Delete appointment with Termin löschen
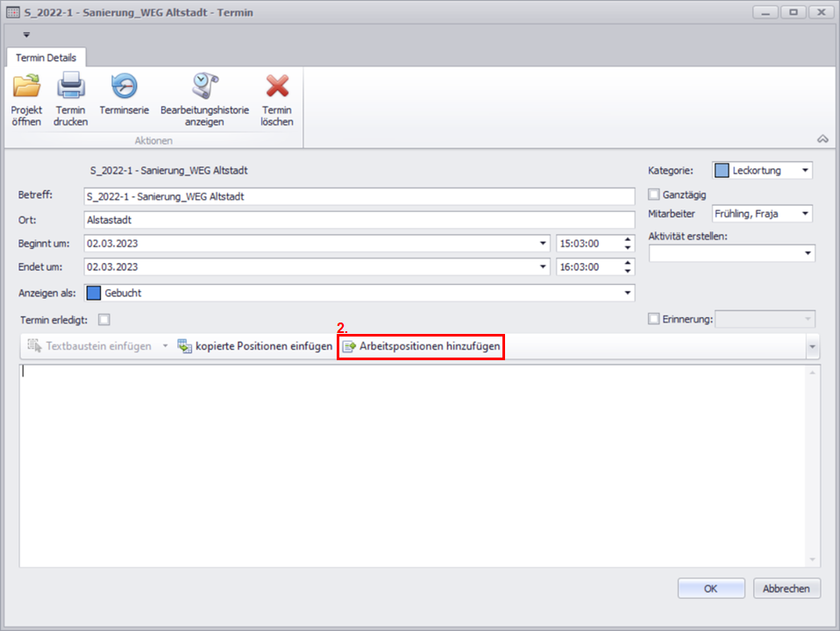 tap(277, 88)
